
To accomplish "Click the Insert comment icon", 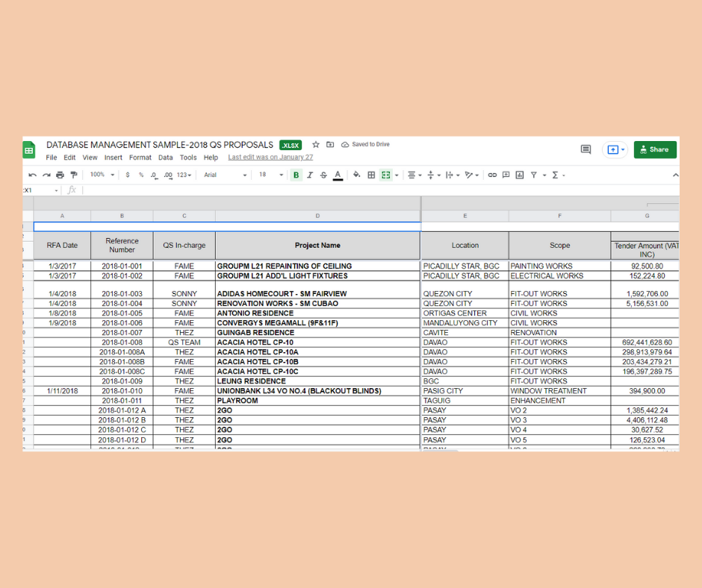I will [506, 175].
